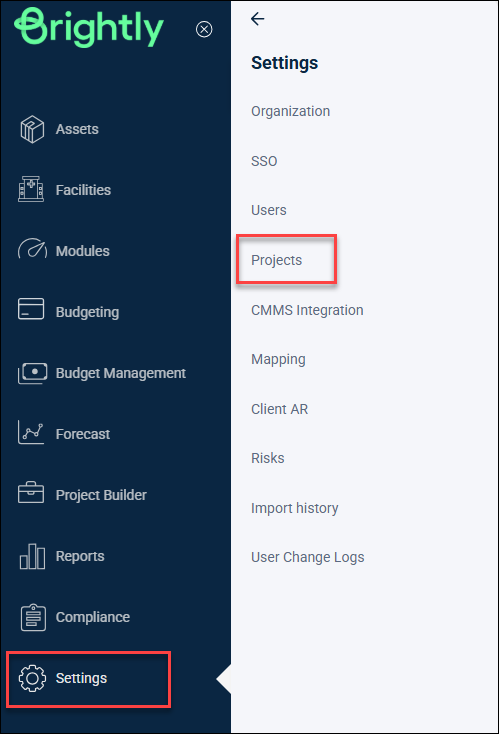The height and width of the screenshot is (734, 499).
Task: Click the Compliance clipboard icon
Action: 33,617
